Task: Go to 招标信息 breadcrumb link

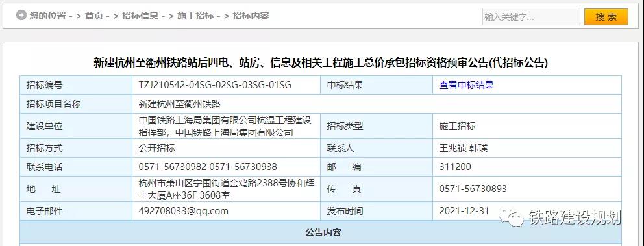Action: [x=140, y=16]
